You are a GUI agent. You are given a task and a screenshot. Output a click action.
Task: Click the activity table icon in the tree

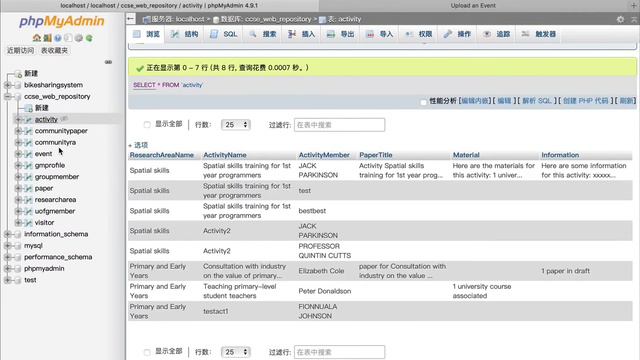[29, 120]
